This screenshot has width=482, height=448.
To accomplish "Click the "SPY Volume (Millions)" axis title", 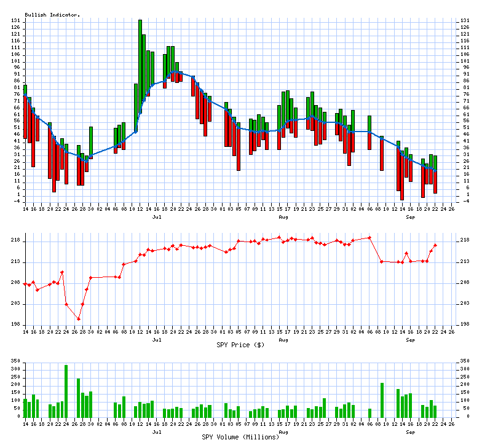I will (240, 436).
